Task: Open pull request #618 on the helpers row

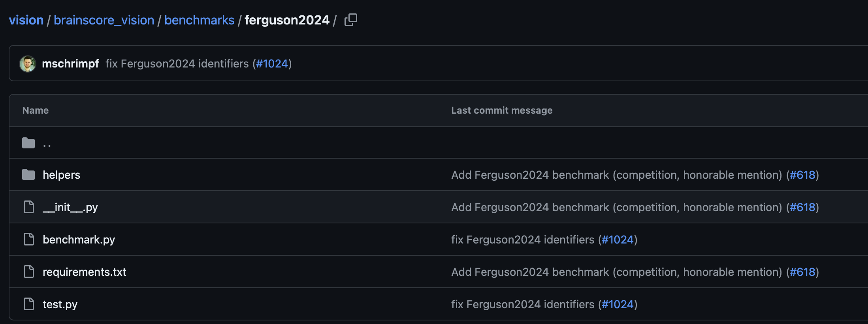Action: pos(802,175)
